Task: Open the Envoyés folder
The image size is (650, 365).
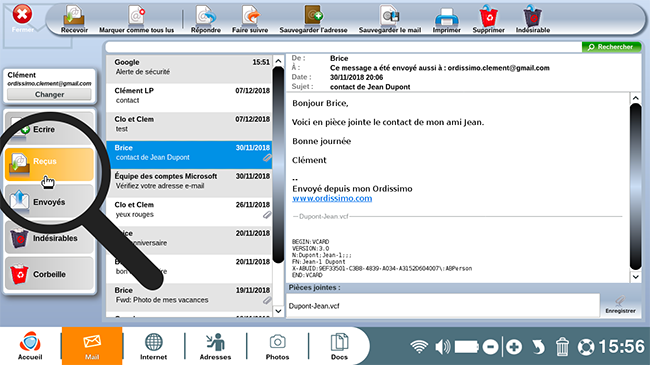Action: 49,202
